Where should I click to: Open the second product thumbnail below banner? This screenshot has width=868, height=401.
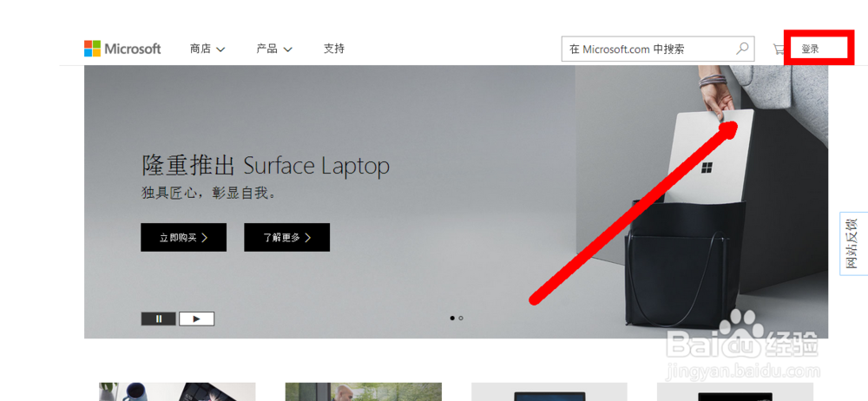363,391
